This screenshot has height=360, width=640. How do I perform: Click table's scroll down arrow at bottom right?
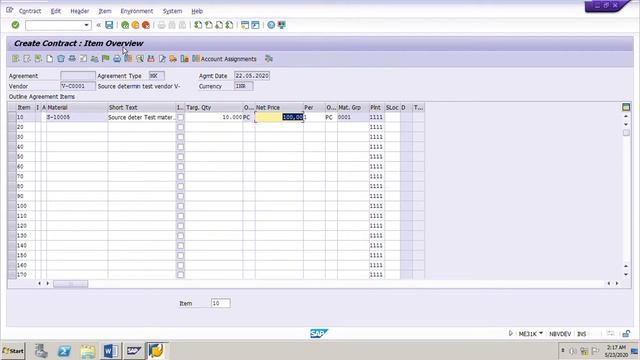626,275
